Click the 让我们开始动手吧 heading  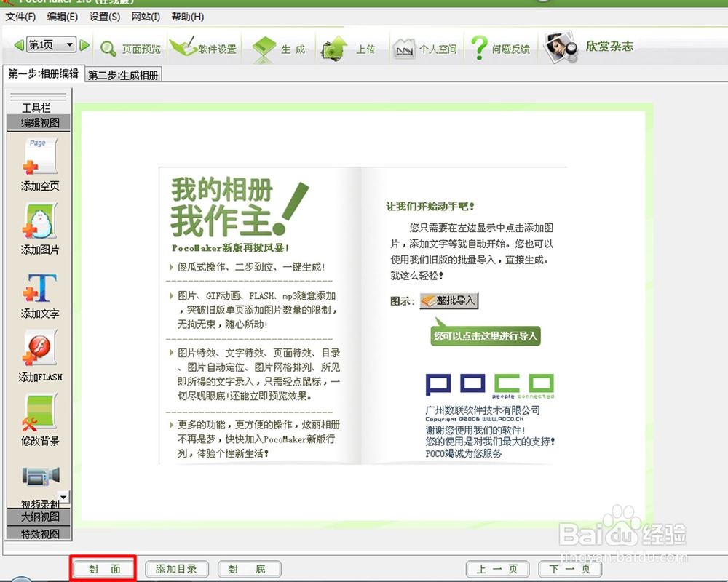(x=430, y=206)
